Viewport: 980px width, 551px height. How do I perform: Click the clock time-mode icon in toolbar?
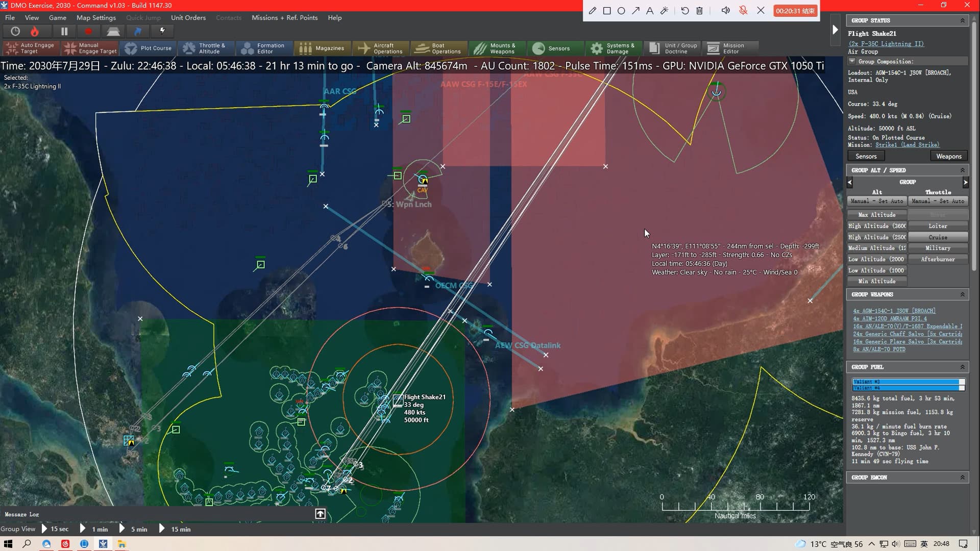point(15,32)
